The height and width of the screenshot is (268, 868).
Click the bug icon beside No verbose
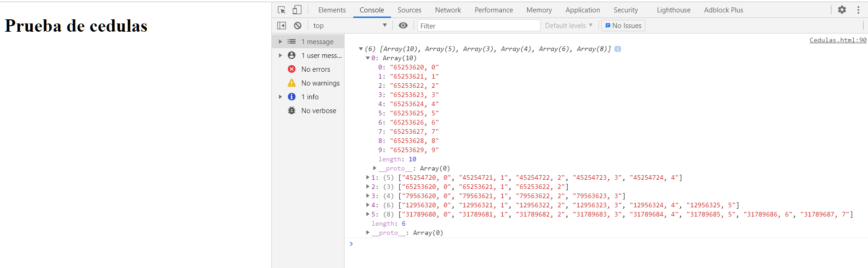tap(292, 111)
